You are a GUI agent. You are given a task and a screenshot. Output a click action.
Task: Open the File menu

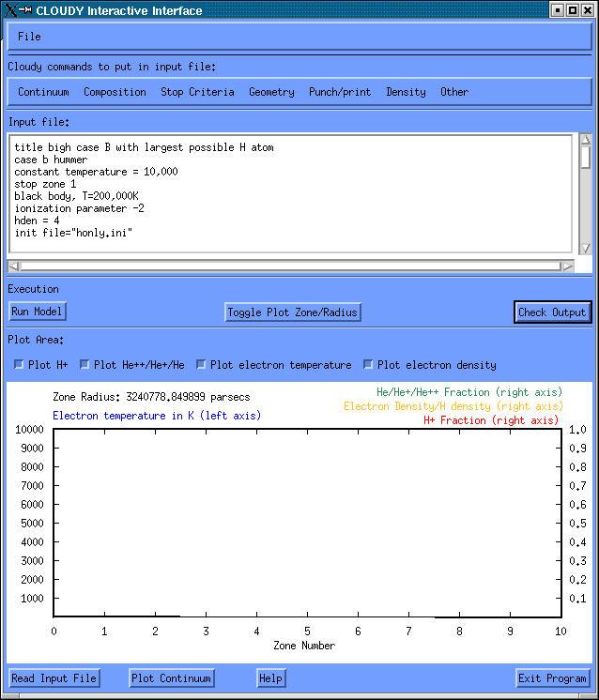[29, 37]
